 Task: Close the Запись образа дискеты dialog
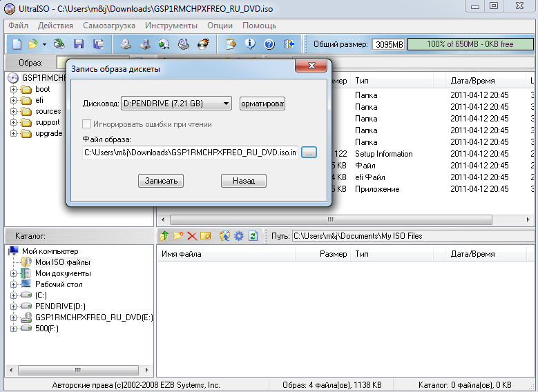click(x=311, y=66)
